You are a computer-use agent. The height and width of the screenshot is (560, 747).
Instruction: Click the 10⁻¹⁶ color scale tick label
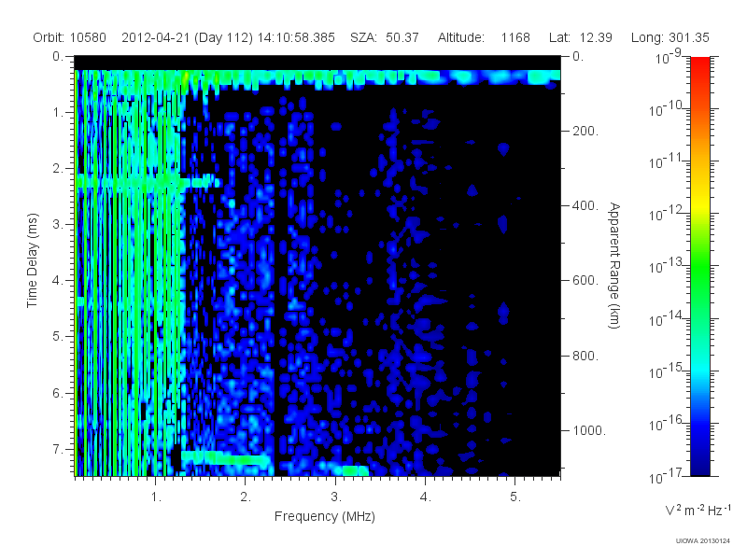pyautogui.click(x=668, y=424)
